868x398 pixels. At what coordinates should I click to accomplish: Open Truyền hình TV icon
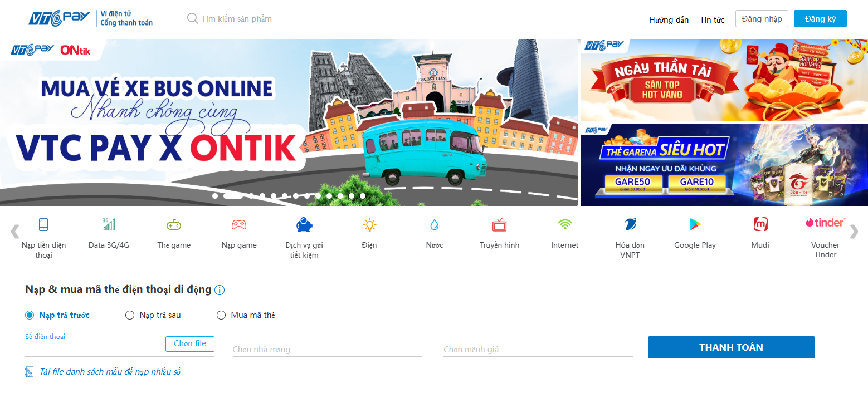tap(499, 225)
